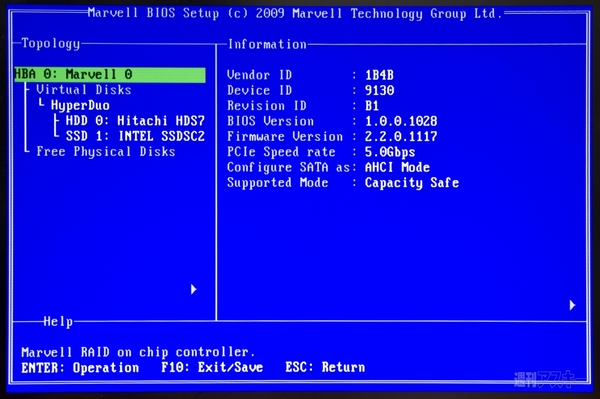Screen dimensions: 600x399
Task: Click ENTER: Operation help hint
Action: pos(80,368)
